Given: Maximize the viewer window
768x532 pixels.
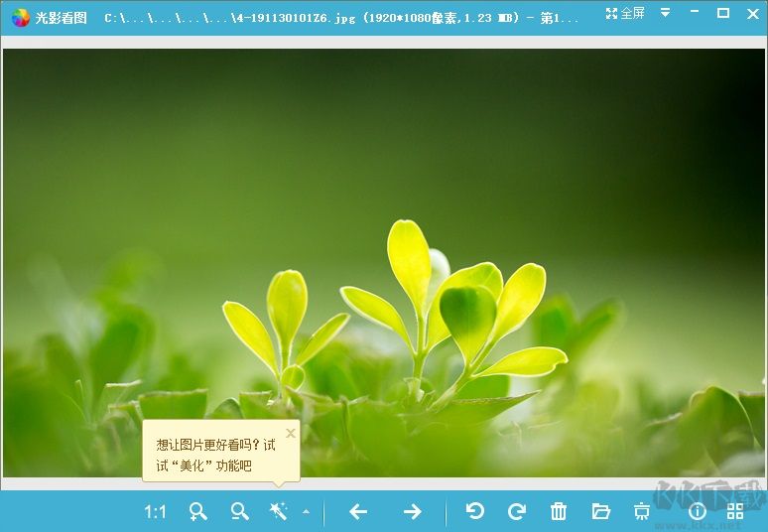Looking at the screenshot, I should (723, 13).
